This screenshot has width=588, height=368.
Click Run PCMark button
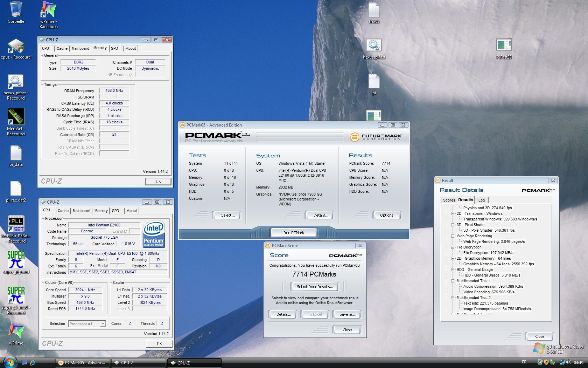(x=294, y=233)
